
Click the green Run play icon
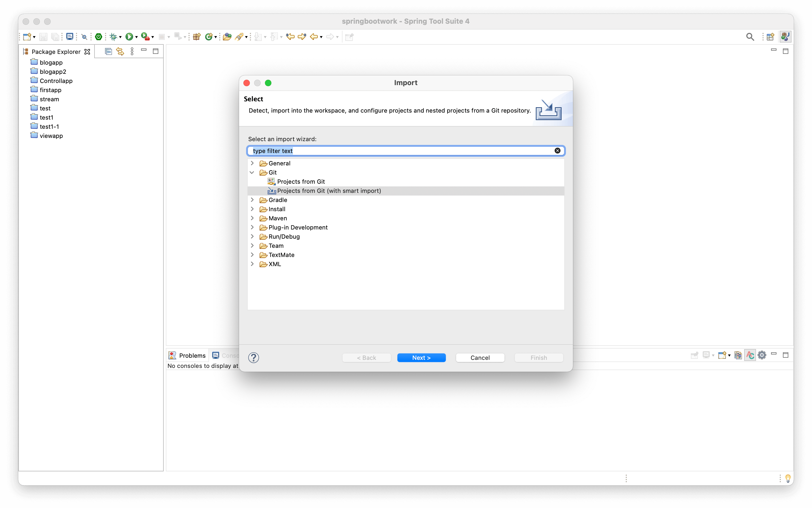click(x=129, y=37)
